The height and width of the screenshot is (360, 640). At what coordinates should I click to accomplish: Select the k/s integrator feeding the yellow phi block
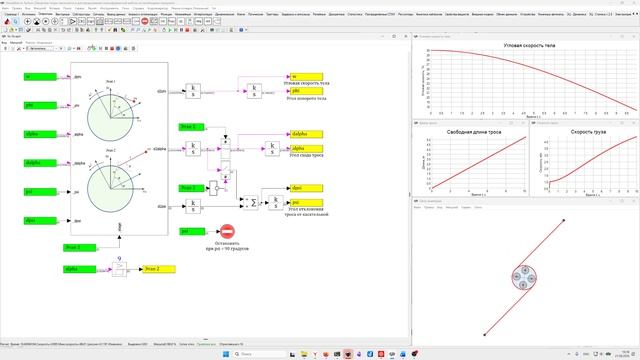(254, 91)
